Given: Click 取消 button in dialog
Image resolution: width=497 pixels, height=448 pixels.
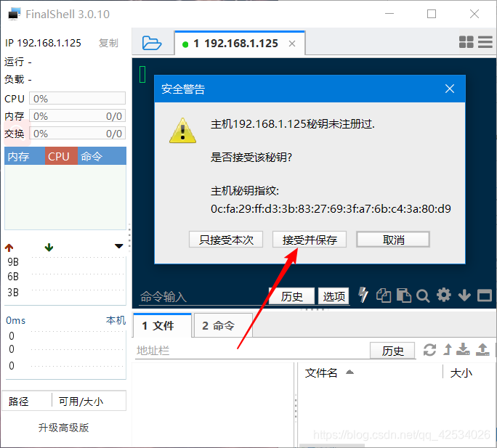Looking at the screenshot, I should pyautogui.click(x=393, y=240).
